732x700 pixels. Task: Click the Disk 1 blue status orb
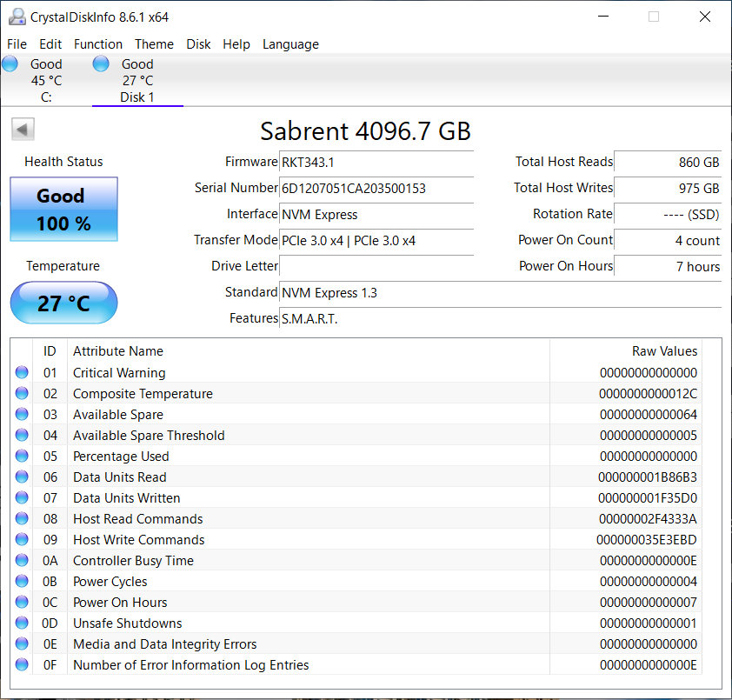[101, 63]
